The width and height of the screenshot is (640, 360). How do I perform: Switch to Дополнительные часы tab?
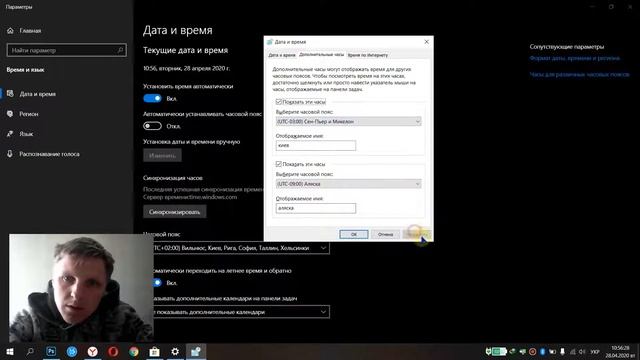[x=321, y=54]
